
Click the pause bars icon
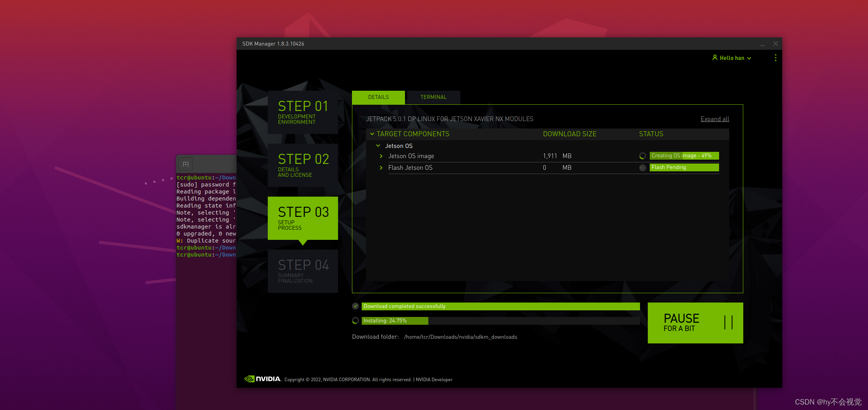point(728,322)
